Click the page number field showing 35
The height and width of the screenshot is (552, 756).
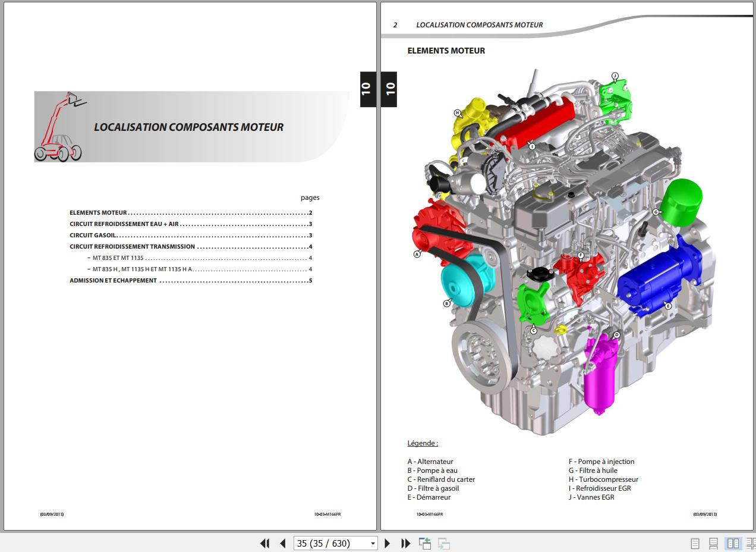click(330, 543)
